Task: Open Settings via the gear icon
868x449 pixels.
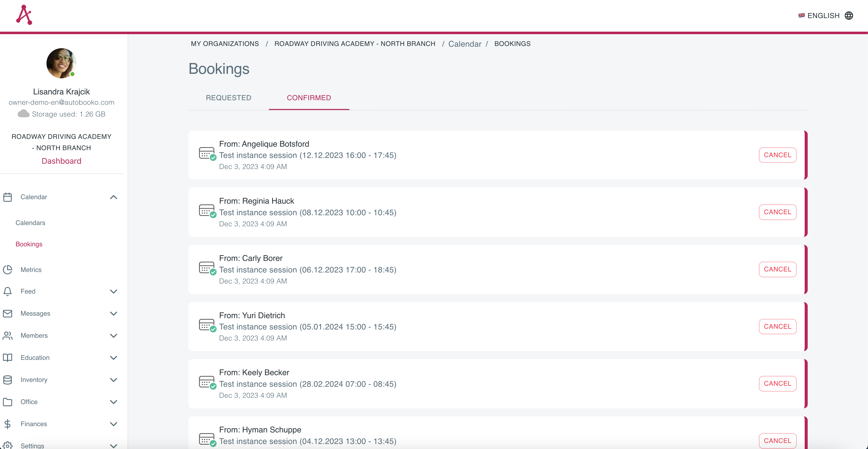Action: (x=8, y=445)
